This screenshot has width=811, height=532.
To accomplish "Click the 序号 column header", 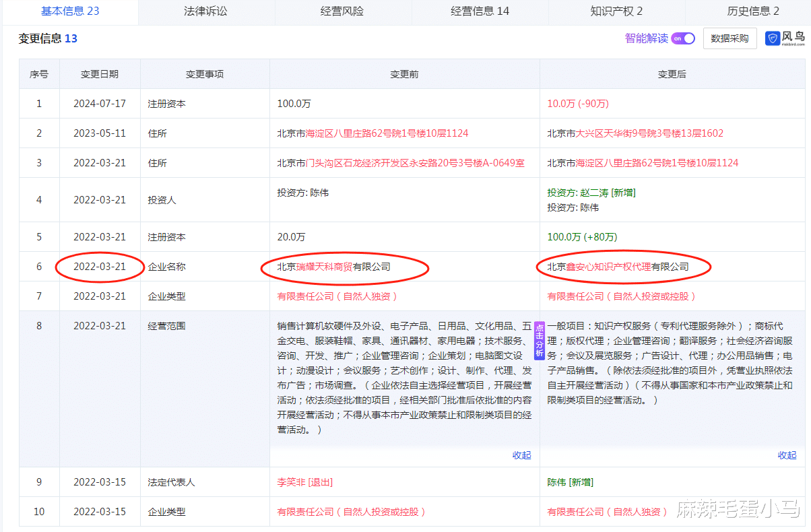I will tap(39, 74).
